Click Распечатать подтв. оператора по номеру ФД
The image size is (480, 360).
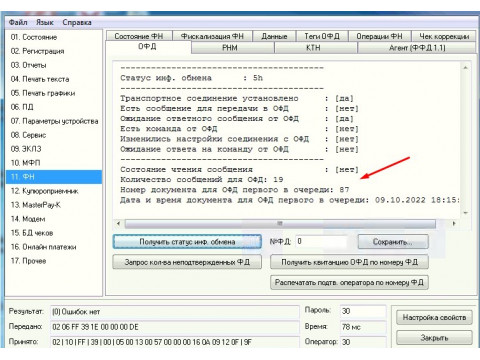[x=349, y=282]
